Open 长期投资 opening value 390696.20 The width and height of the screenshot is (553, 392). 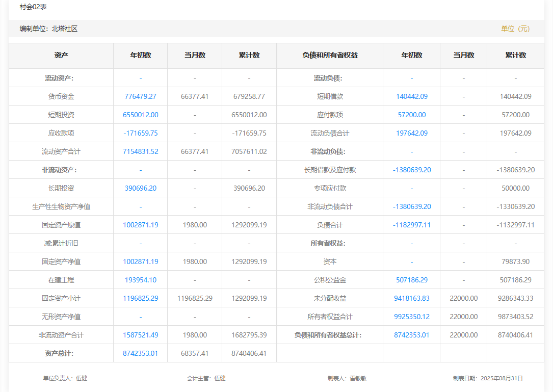point(140,188)
